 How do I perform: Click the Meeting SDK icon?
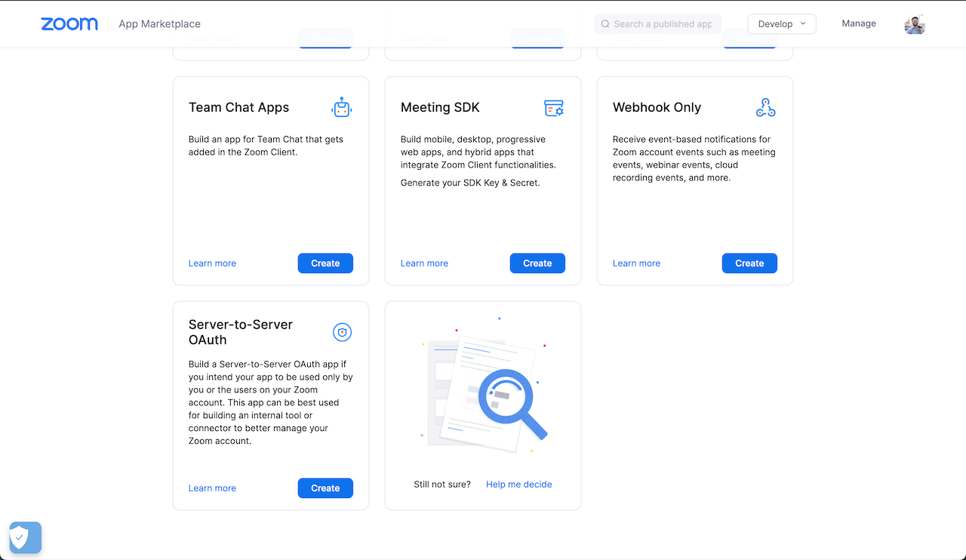tap(554, 108)
